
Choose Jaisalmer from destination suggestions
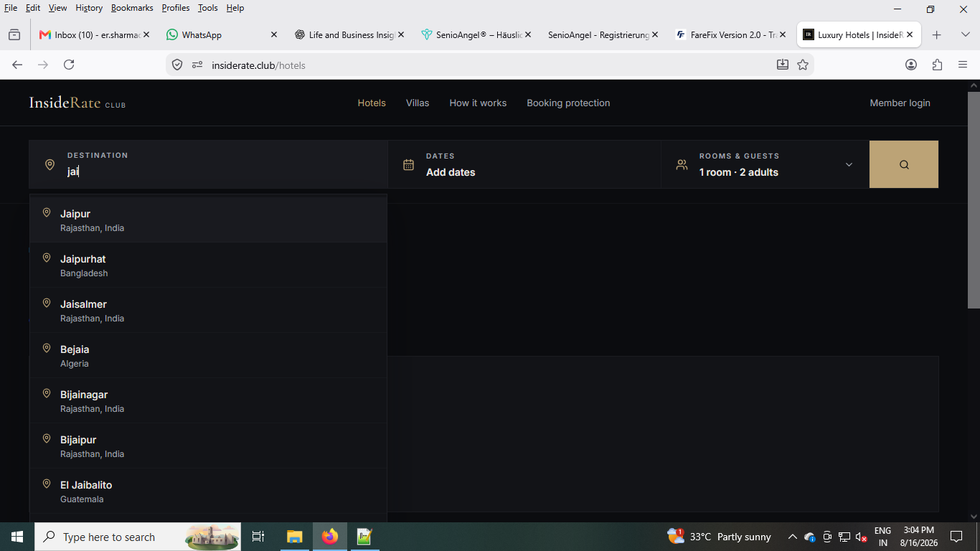pyautogui.click(x=208, y=311)
